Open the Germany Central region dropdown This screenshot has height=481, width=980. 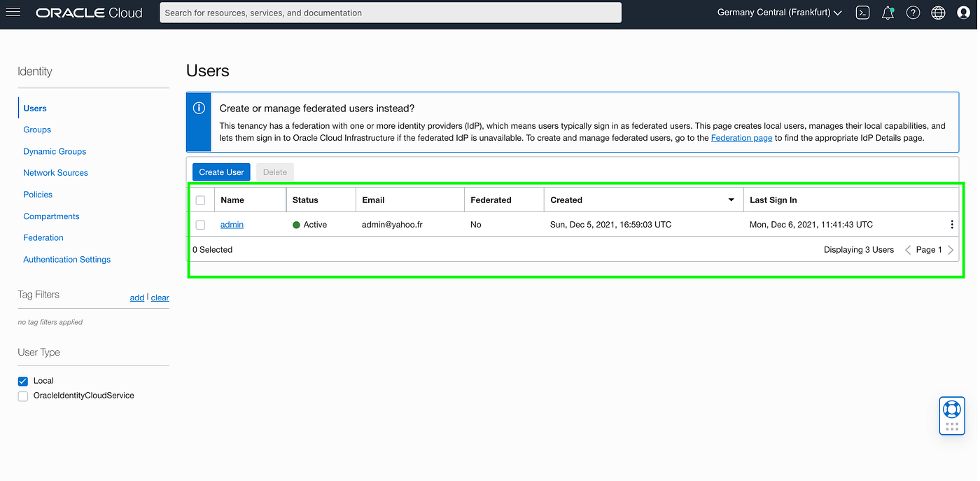[778, 12]
